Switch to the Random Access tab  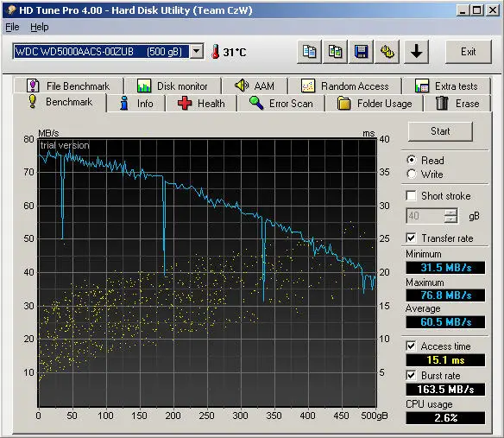click(x=345, y=86)
